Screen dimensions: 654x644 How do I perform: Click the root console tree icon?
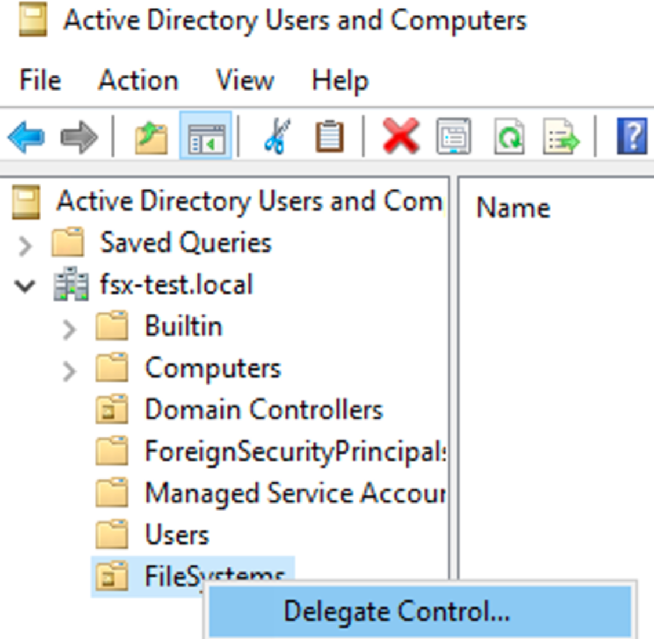coord(26,202)
